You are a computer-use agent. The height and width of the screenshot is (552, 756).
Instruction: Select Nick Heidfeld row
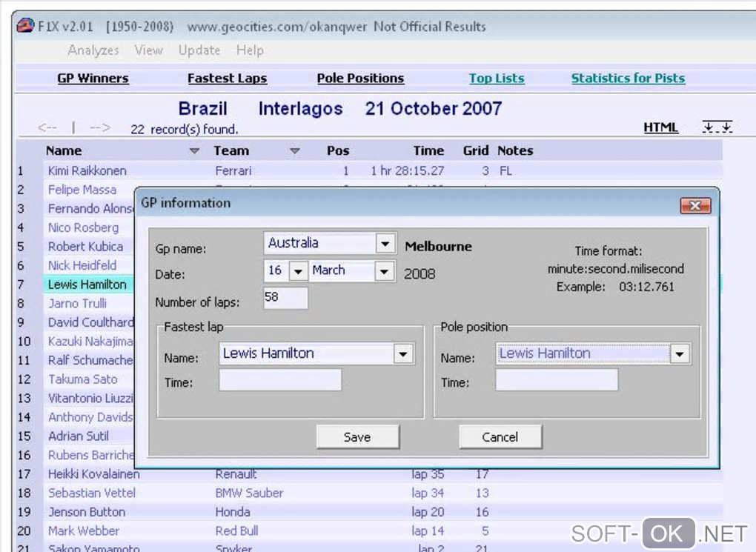coord(82,265)
